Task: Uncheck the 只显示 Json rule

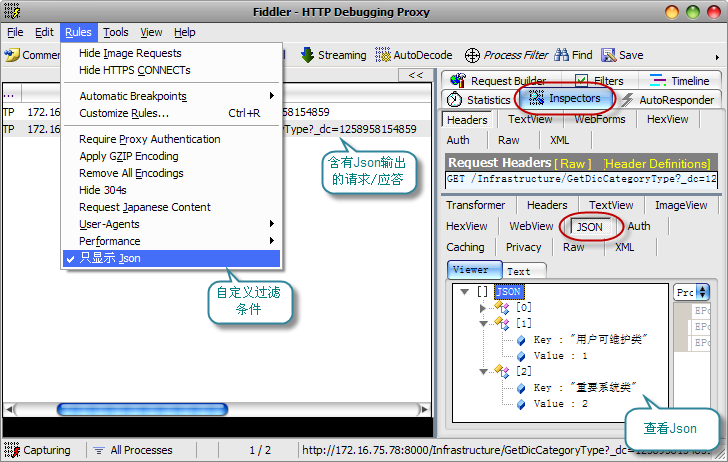Action: [110, 258]
